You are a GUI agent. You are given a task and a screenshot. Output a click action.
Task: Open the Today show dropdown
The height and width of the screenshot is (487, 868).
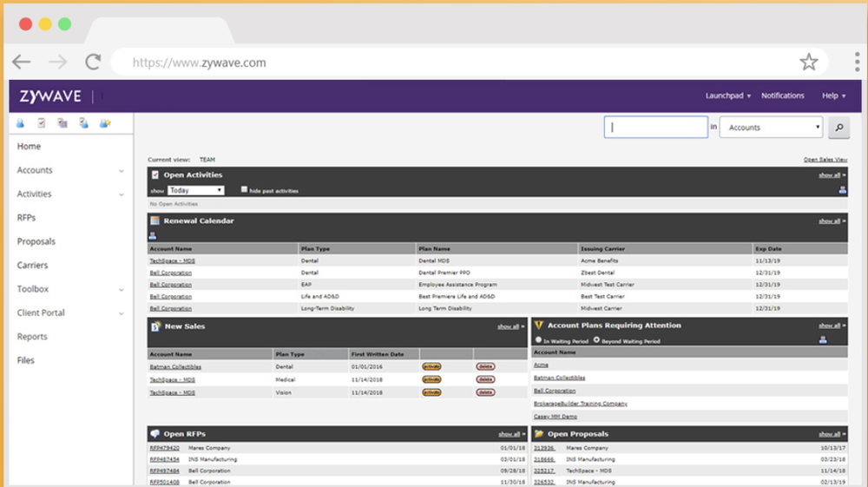pos(196,190)
